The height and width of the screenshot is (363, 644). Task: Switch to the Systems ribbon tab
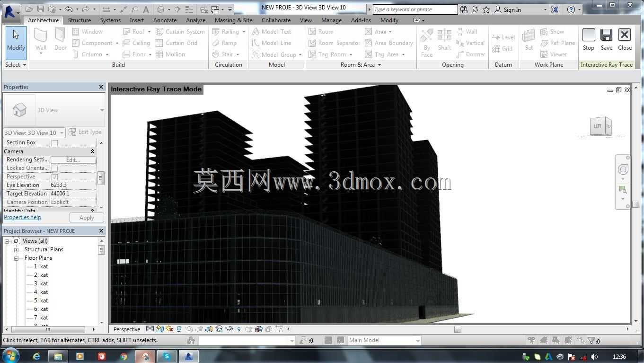(x=110, y=20)
